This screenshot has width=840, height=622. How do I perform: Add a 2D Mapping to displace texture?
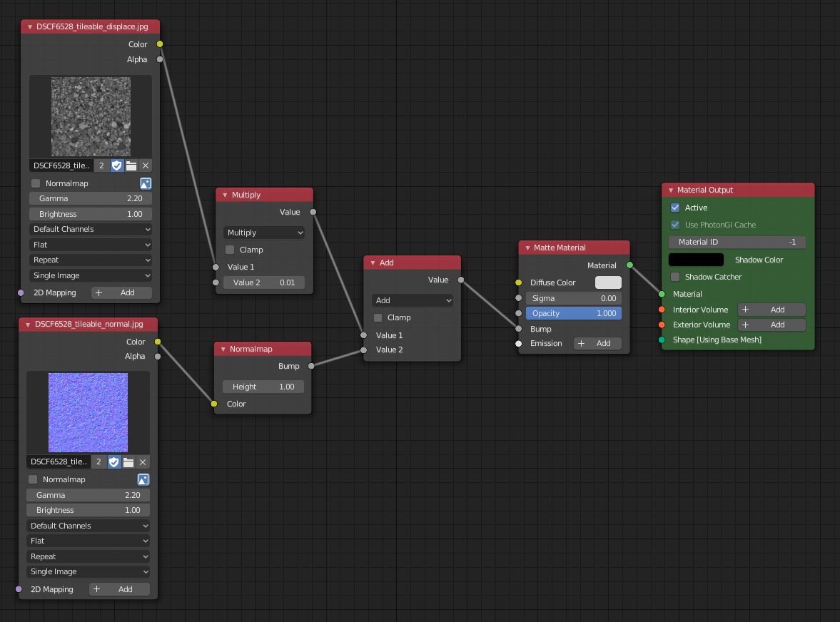121,292
